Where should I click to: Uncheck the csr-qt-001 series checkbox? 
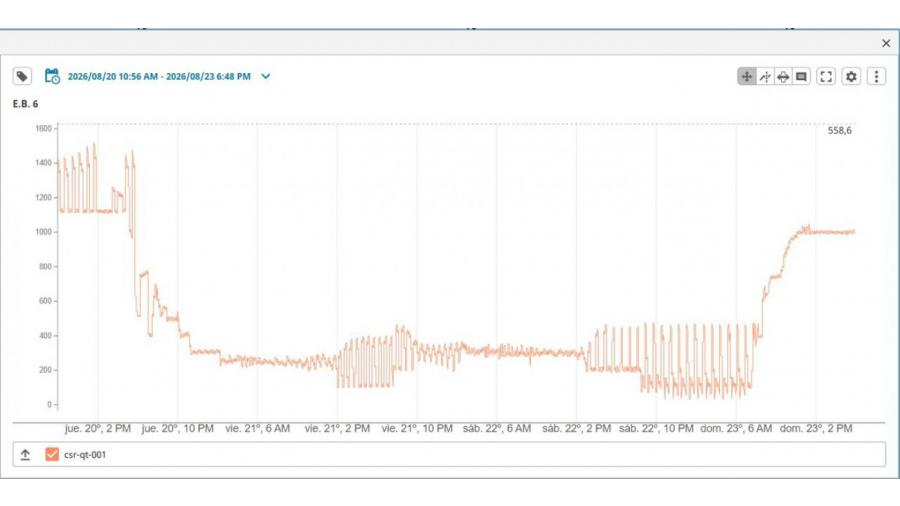click(x=52, y=454)
